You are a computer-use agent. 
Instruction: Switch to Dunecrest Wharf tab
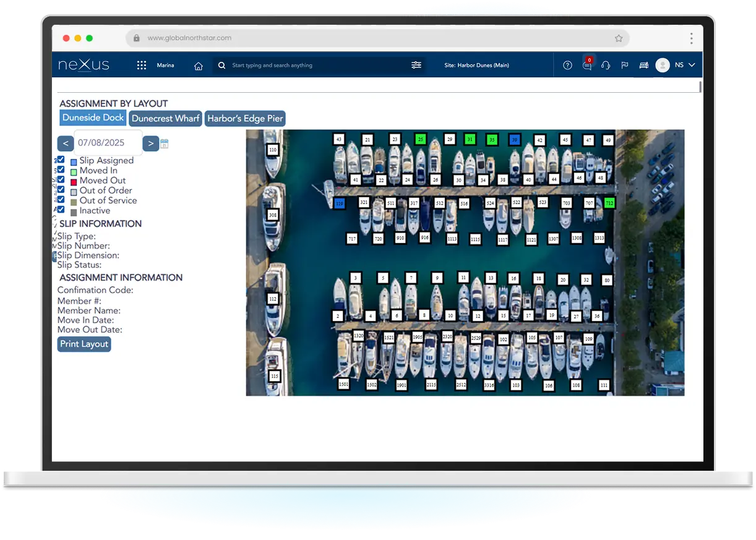tap(166, 119)
